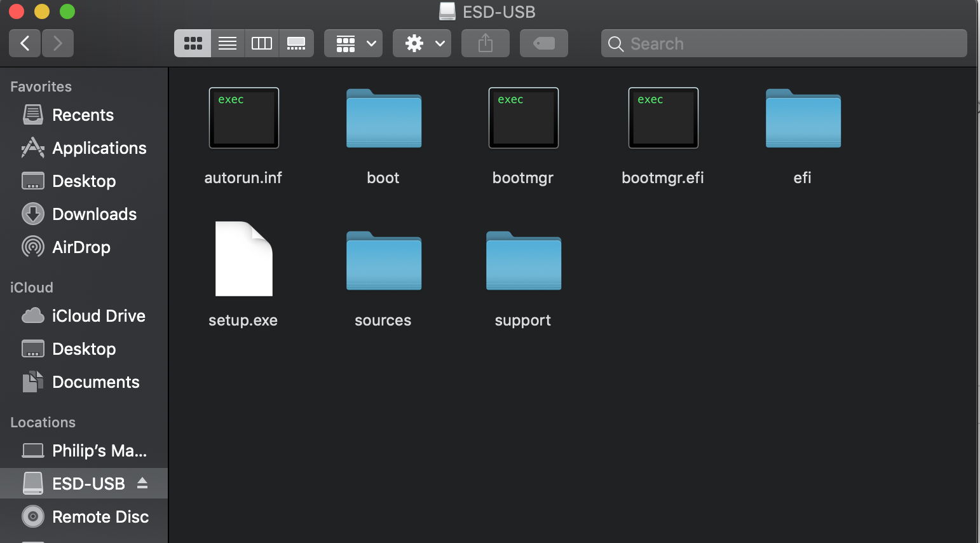Go forward with the right chevron button

pyautogui.click(x=58, y=43)
